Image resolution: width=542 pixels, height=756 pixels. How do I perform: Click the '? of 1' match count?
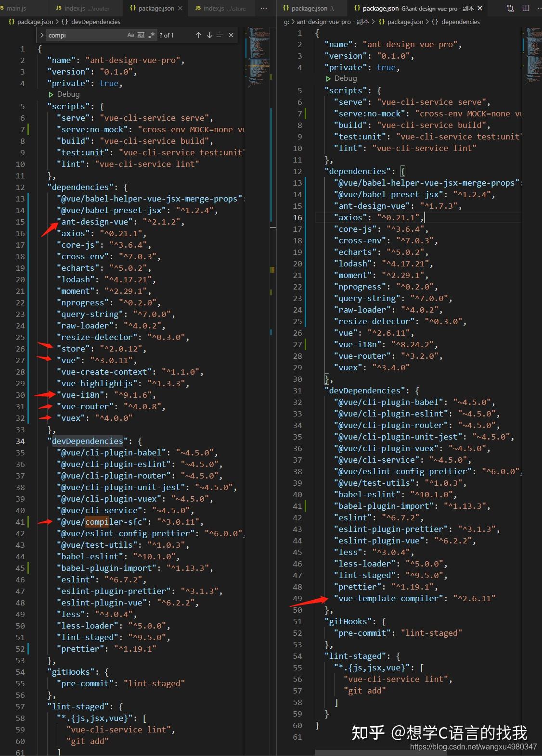point(167,35)
